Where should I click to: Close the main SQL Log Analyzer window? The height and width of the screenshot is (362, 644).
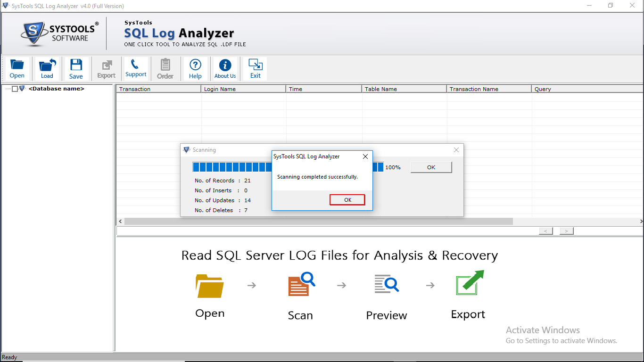point(632,6)
